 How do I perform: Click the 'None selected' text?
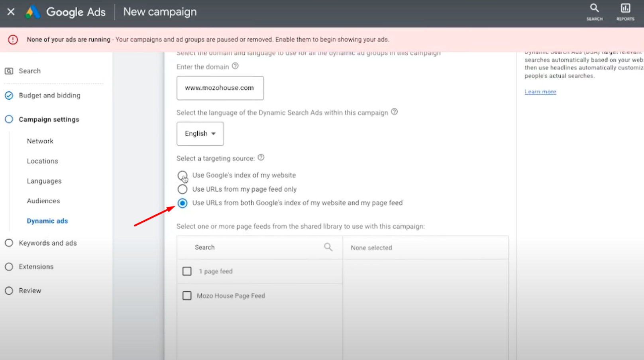pos(371,248)
